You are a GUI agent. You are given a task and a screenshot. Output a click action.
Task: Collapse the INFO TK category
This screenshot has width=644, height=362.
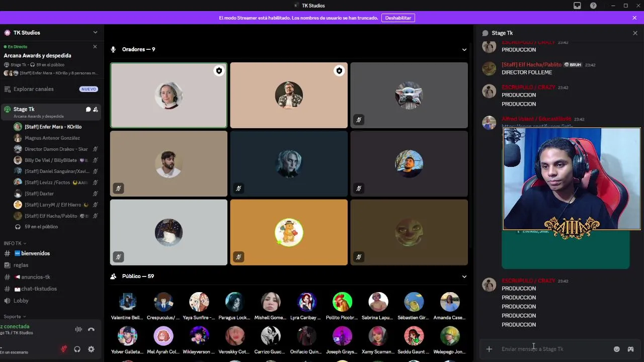(14, 243)
